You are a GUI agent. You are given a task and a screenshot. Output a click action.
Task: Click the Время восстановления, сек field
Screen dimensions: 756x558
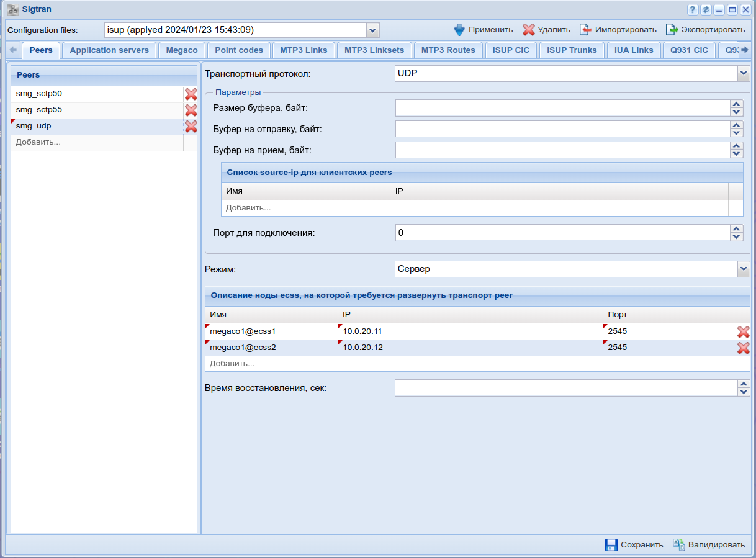point(565,388)
